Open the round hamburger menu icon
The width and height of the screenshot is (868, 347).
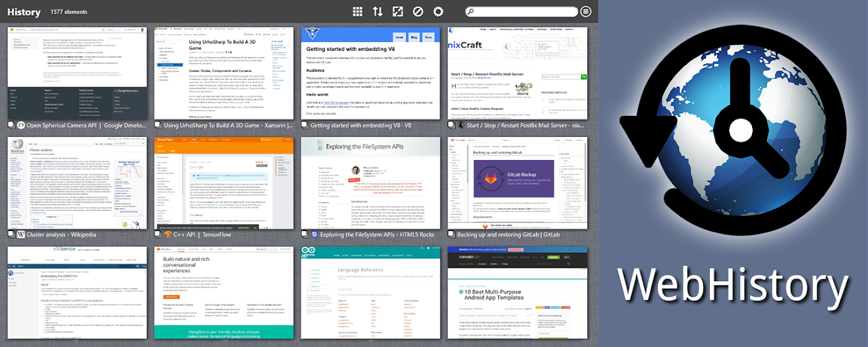[586, 12]
